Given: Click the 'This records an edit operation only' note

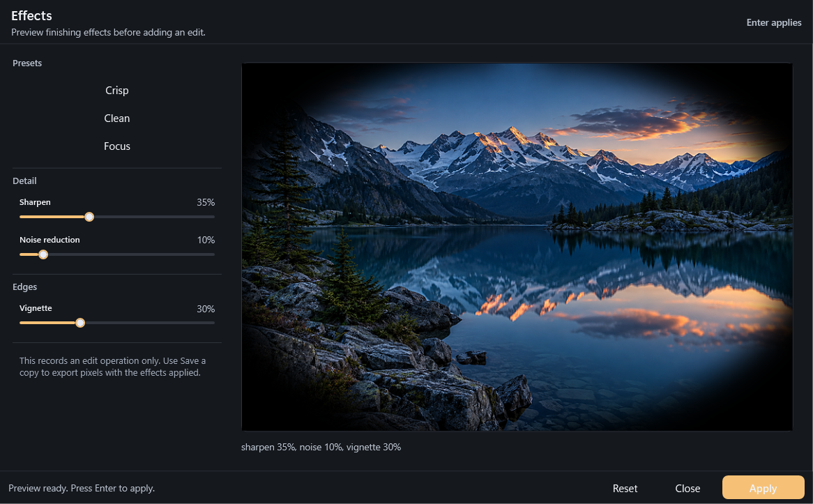Looking at the screenshot, I should pyautogui.click(x=112, y=367).
